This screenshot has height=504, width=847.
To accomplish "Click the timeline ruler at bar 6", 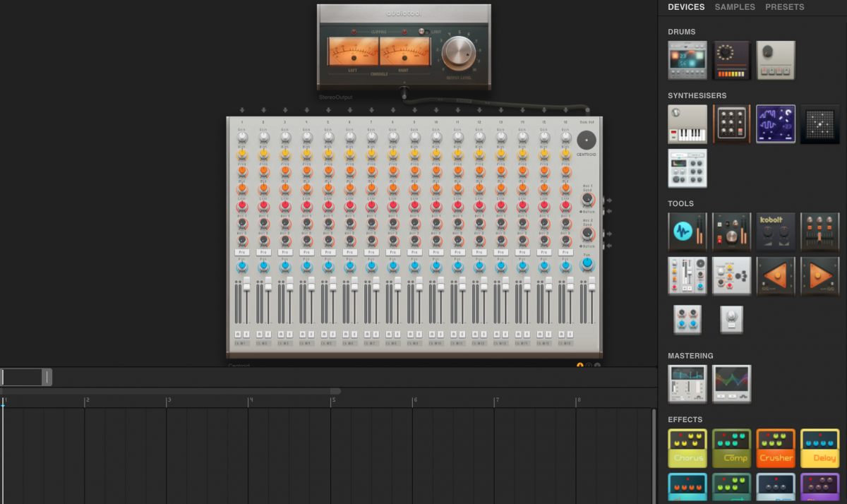I will [414, 401].
